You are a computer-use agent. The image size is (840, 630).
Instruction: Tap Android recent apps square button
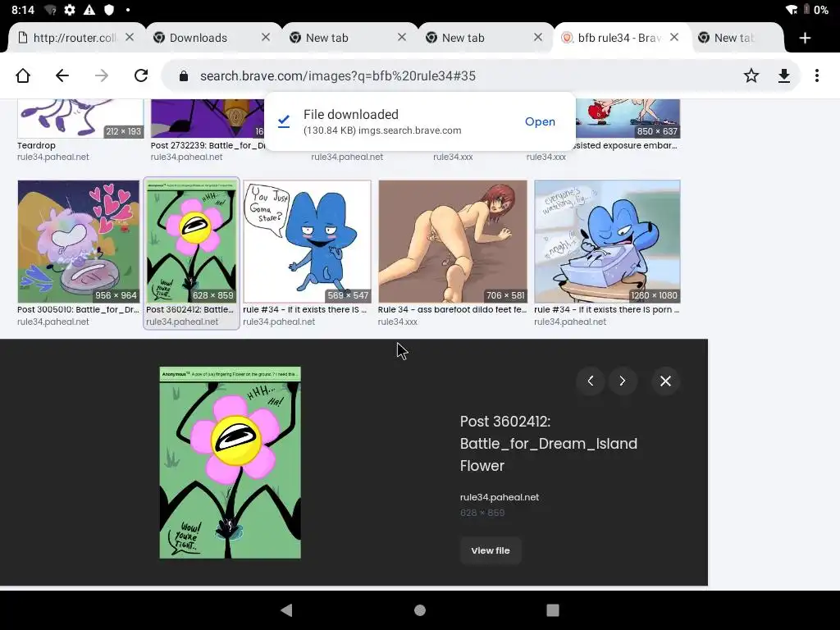click(553, 610)
